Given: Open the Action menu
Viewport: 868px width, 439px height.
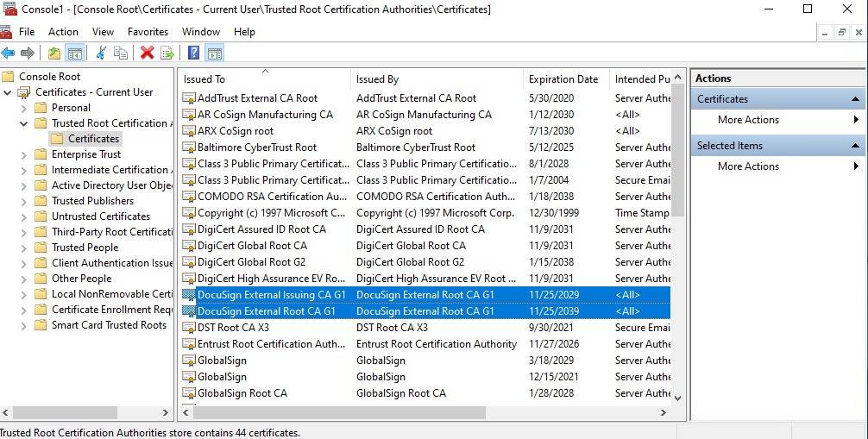Looking at the screenshot, I should [x=63, y=32].
